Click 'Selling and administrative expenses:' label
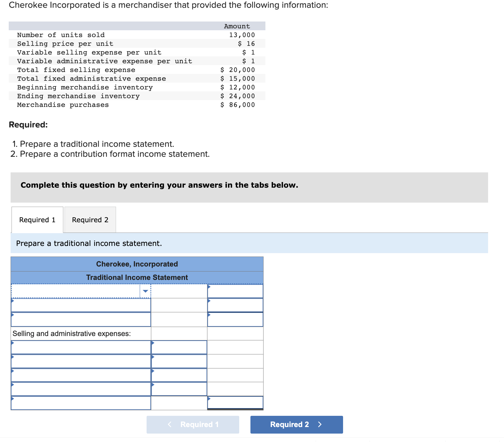This screenshot has height=442, width=504. click(x=72, y=334)
